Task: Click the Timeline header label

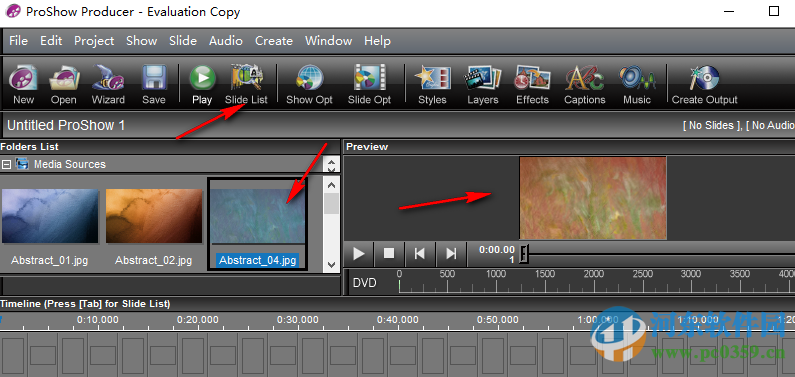Action: pos(85,304)
